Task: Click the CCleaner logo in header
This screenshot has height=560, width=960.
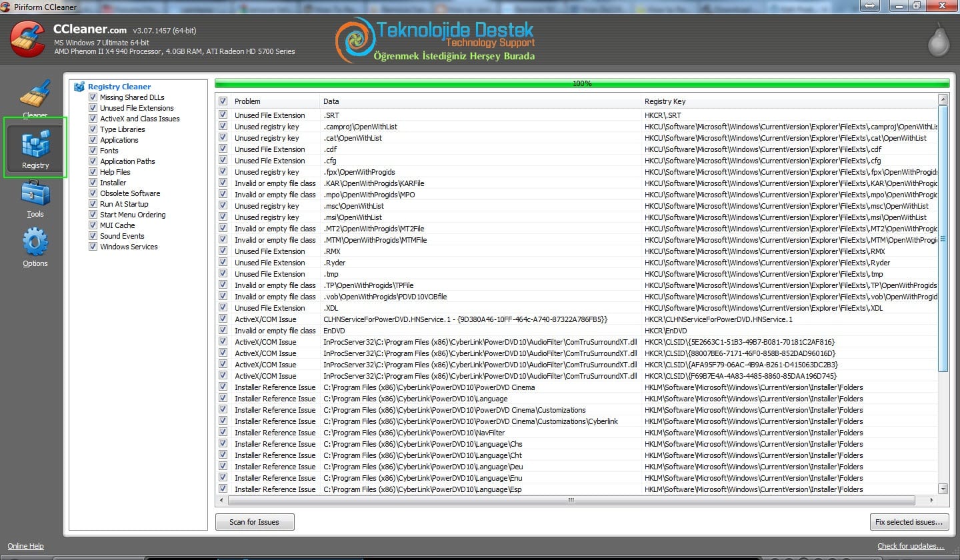Action: (x=28, y=39)
